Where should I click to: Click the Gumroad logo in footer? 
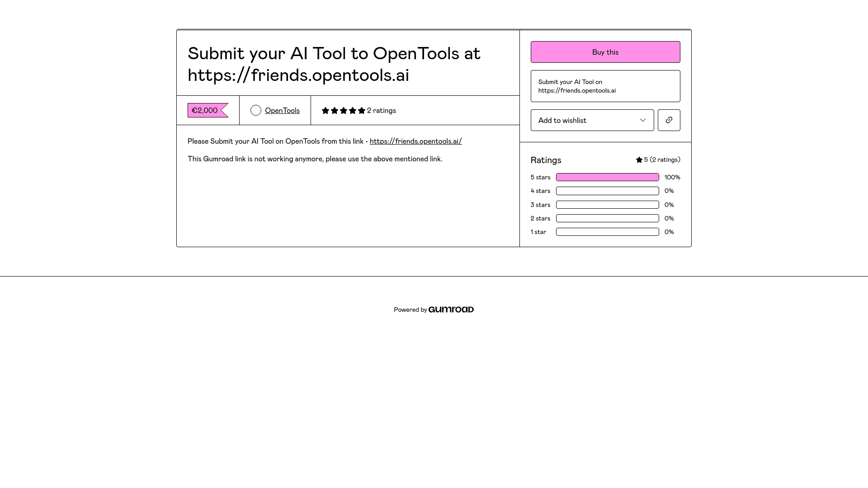click(451, 310)
